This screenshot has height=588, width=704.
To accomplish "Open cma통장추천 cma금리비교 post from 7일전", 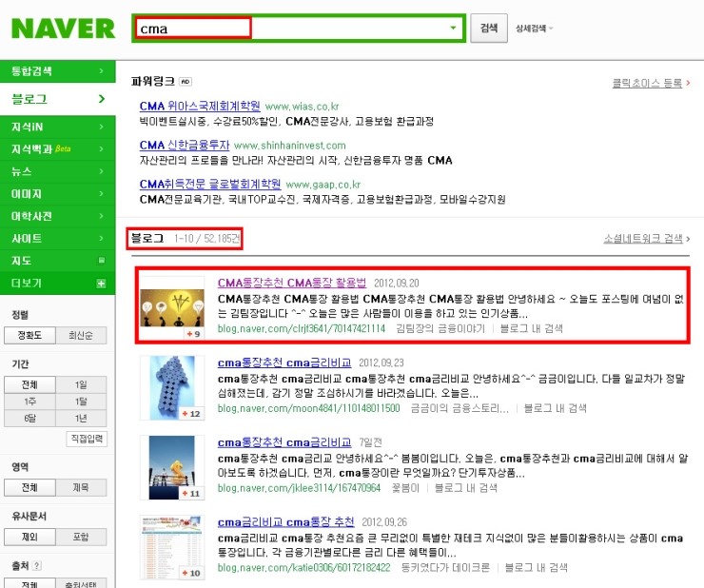I will (284, 442).
